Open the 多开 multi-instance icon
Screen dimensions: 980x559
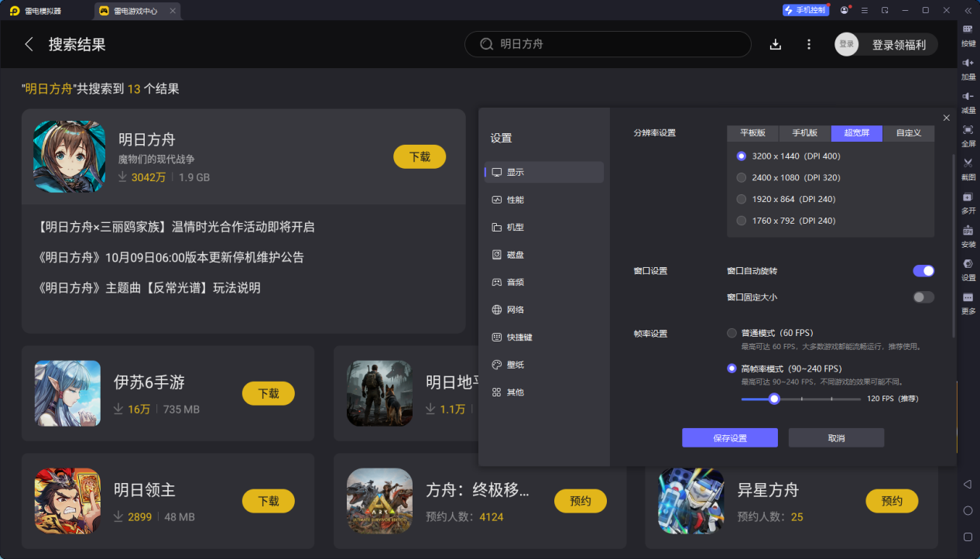click(x=968, y=197)
